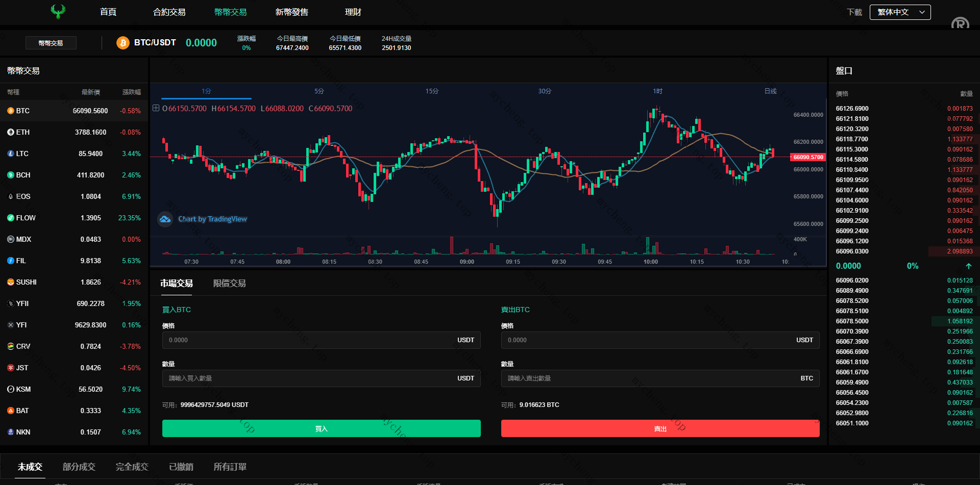Click the ETH coin icon in list
The width and height of the screenshot is (980, 485).
coord(11,132)
